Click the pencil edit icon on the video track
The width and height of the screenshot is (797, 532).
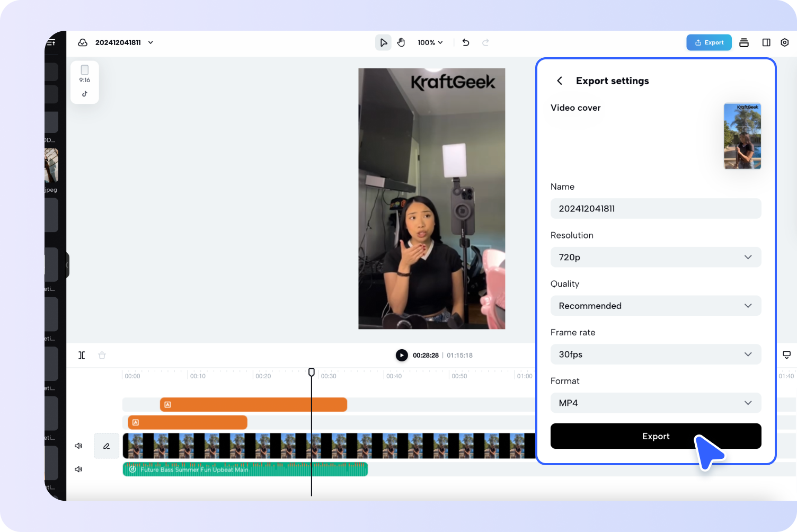click(106, 446)
